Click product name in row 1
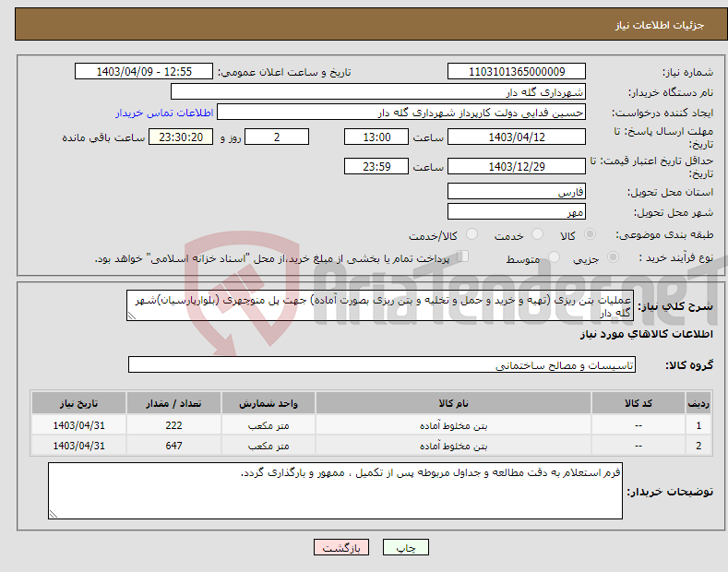Viewport: 728px width, 572px height. 454,425
